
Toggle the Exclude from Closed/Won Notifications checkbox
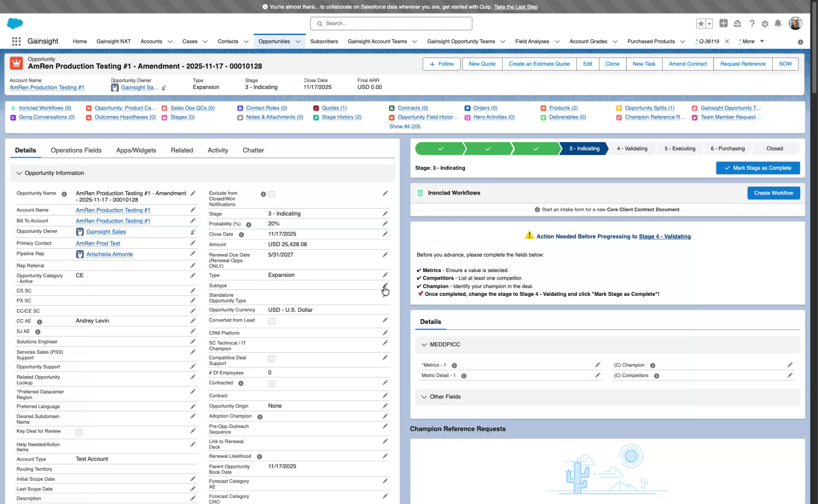point(271,194)
